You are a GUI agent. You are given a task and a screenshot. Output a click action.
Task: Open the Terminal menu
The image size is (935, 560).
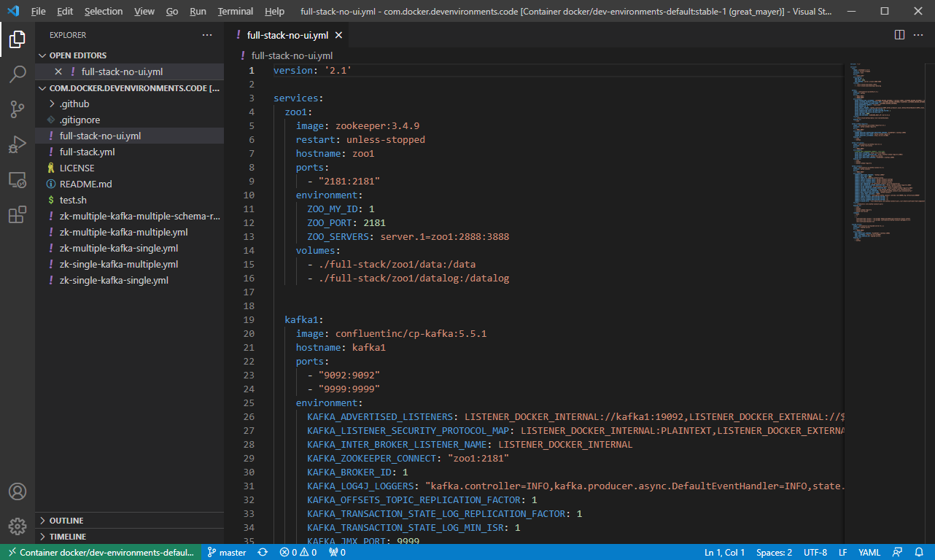click(236, 11)
